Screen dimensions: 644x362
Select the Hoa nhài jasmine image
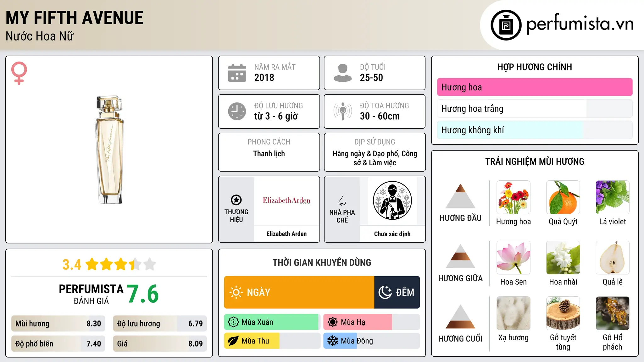[x=563, y=258]
